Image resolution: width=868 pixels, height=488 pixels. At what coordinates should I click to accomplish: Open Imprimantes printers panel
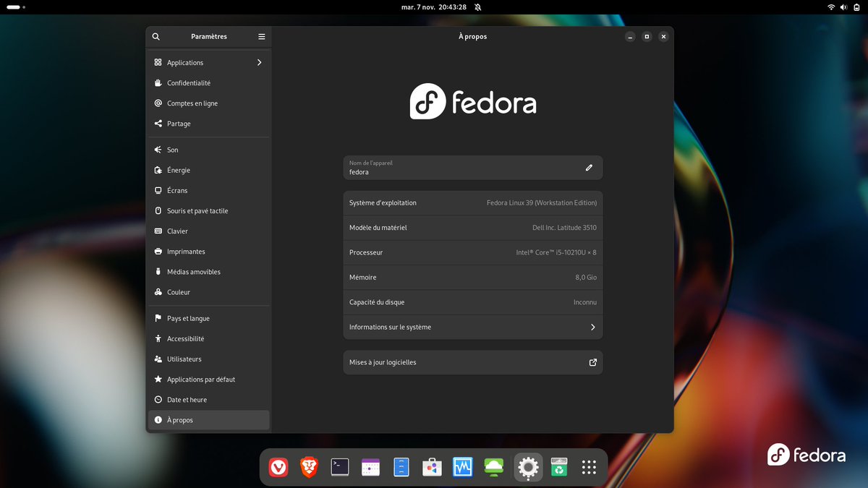[208, 252]
